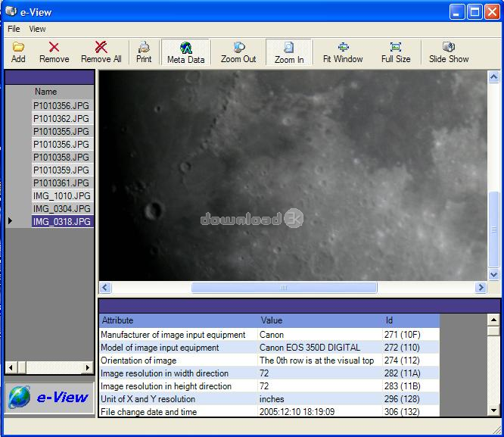Click image viewer scroll down arrow
Image resolution: width=504 pixels, height=437 pixels.
tap(493, 274)
